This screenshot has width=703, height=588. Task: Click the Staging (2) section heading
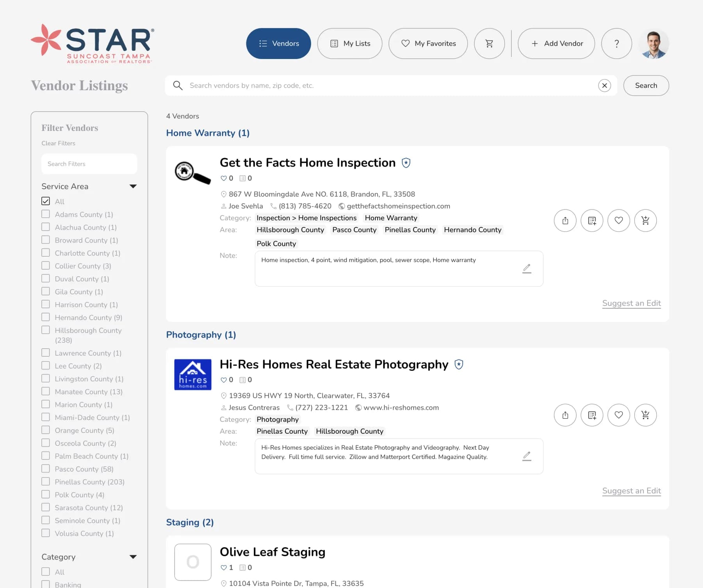pyautogui.click(x=190, y=522)
